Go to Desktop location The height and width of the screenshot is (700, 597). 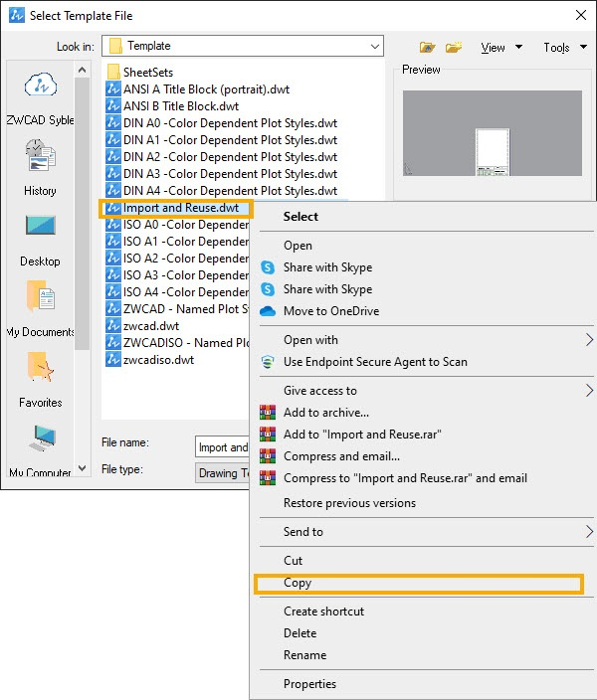(40, 239)
